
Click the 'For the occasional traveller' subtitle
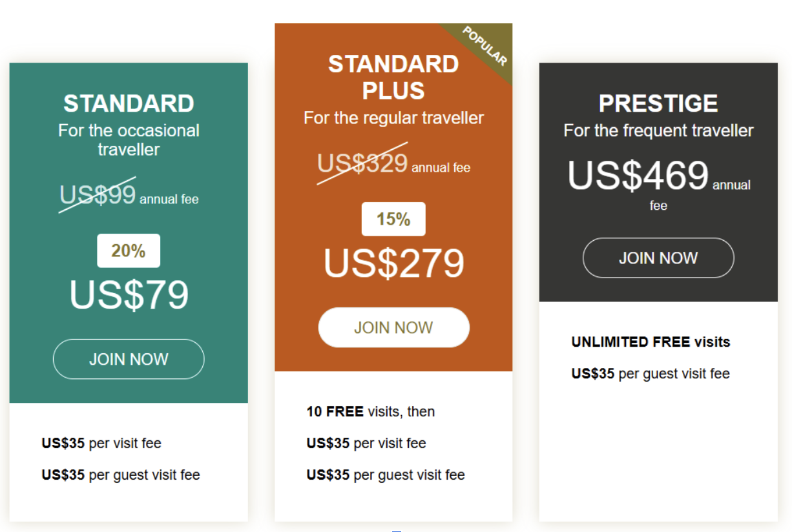pyautogui.click(x=129, y=139)
